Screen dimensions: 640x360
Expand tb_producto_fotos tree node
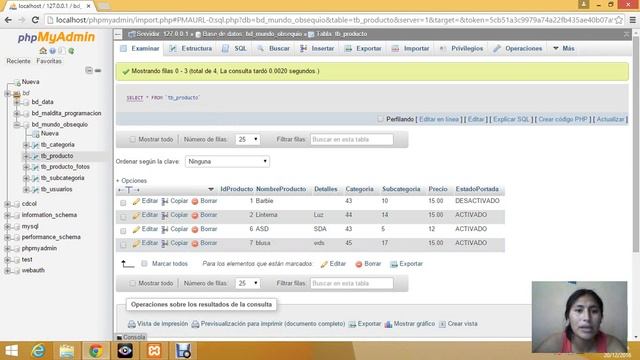coord(26,167)
